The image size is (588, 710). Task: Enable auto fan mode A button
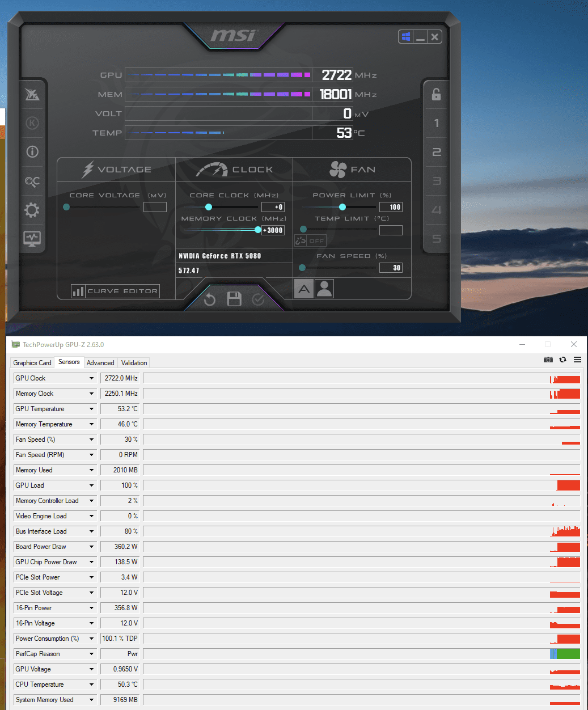(x=304, y=289)
